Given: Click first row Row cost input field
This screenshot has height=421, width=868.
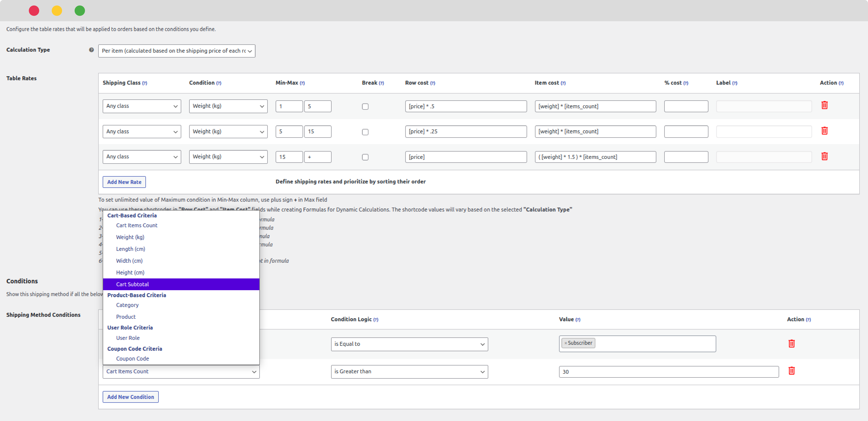Looking at the screenshot, I should coord(465,106).
